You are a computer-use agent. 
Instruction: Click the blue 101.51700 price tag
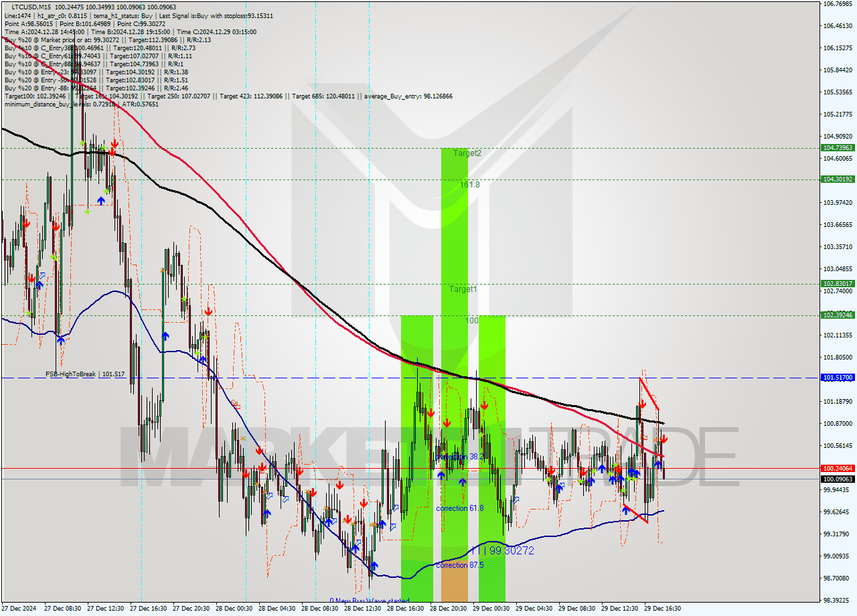point(838,378)
